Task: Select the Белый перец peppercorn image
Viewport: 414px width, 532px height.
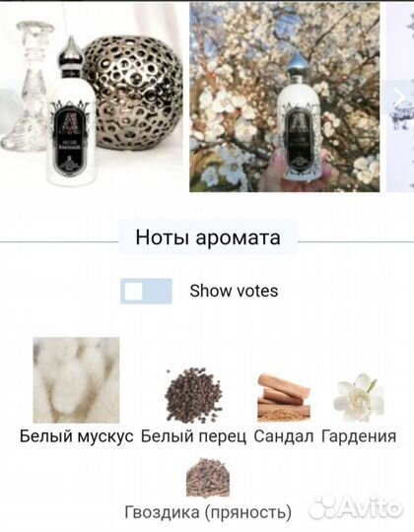Action: click(x=194, y=395)
